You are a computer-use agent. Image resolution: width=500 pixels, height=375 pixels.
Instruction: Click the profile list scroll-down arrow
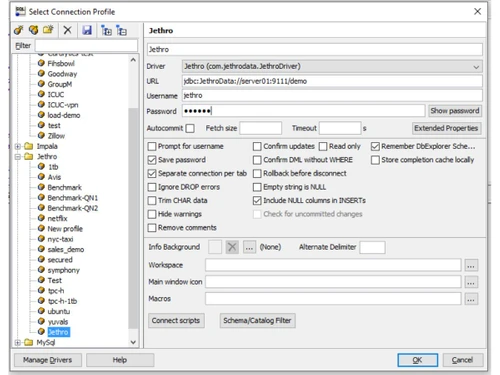133,342
